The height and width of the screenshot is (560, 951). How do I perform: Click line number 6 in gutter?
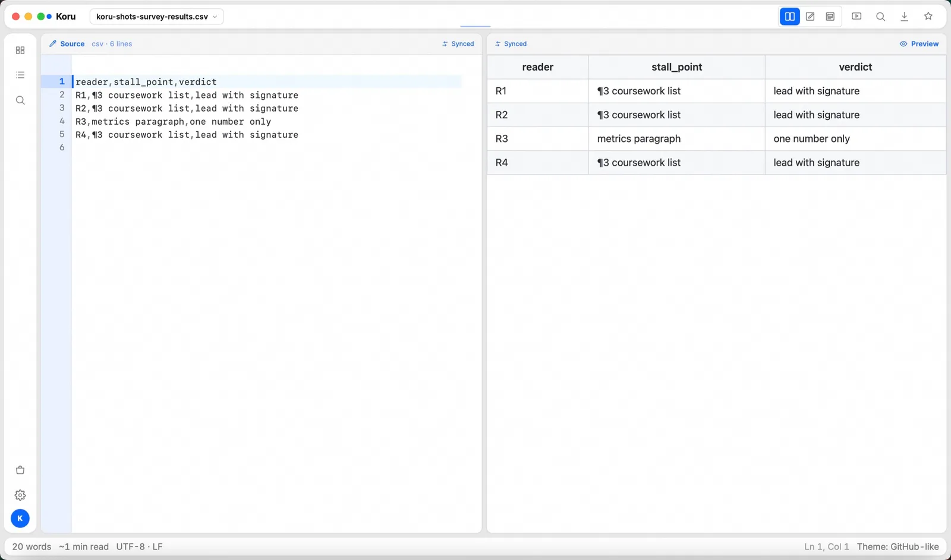[x=62, y=147]
